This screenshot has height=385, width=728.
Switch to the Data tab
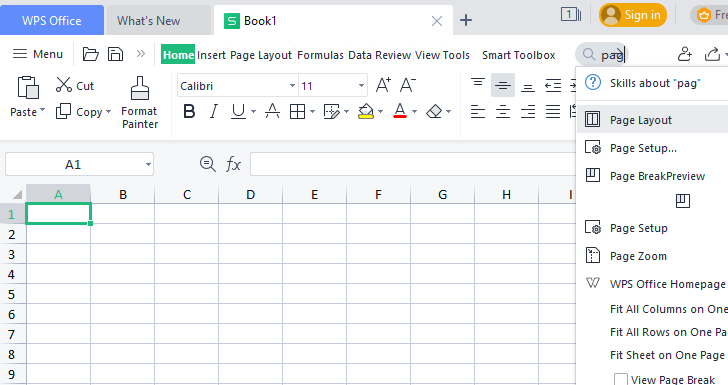pyautogui.click(x=360, y=55)
